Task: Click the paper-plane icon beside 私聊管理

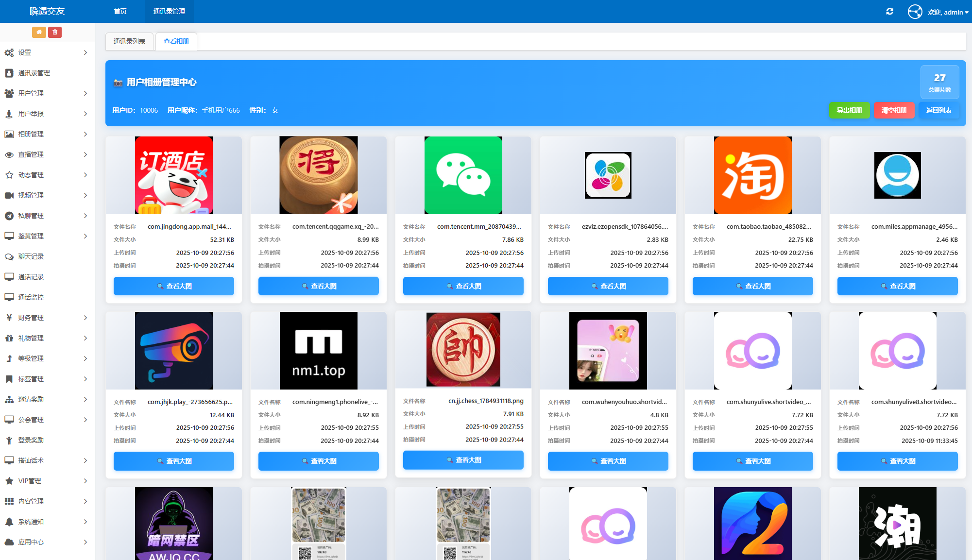Action: click(x=9, y=216)
